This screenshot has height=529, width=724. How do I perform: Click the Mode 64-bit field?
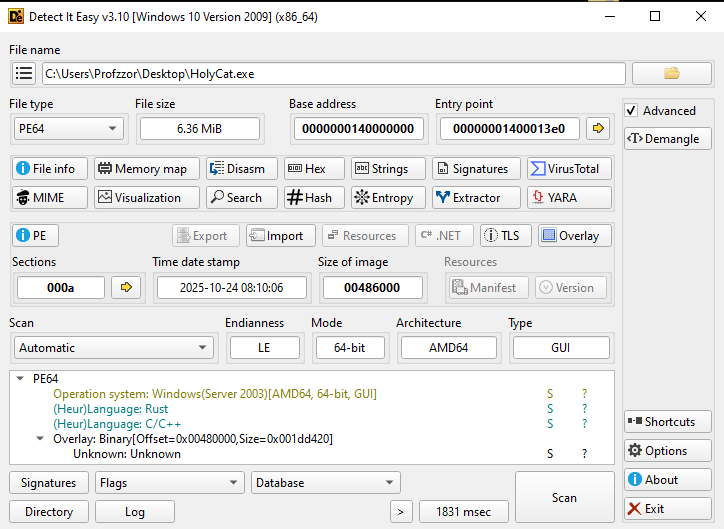point(350,348)
